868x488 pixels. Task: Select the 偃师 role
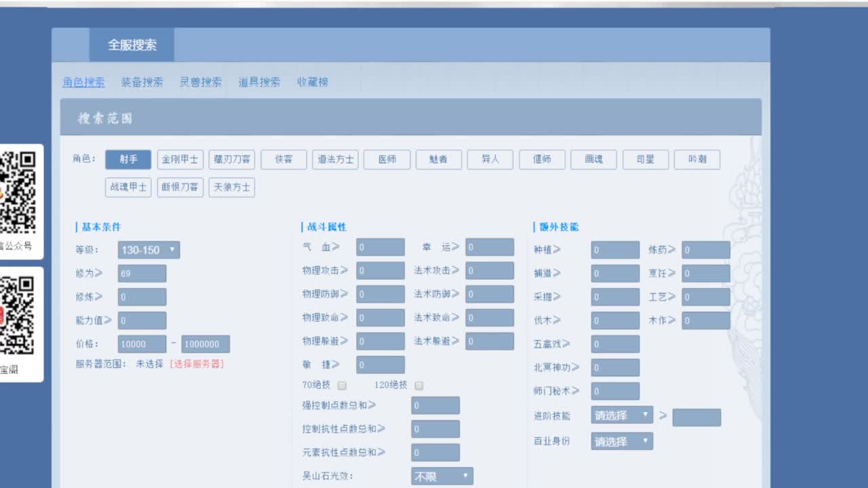542,160
